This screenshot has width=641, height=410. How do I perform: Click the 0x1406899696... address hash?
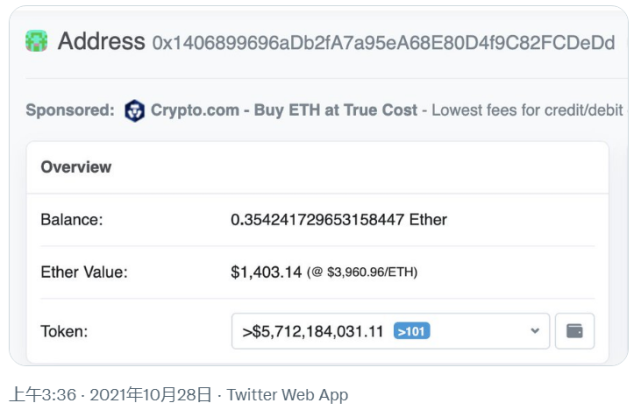pos(383,43)
